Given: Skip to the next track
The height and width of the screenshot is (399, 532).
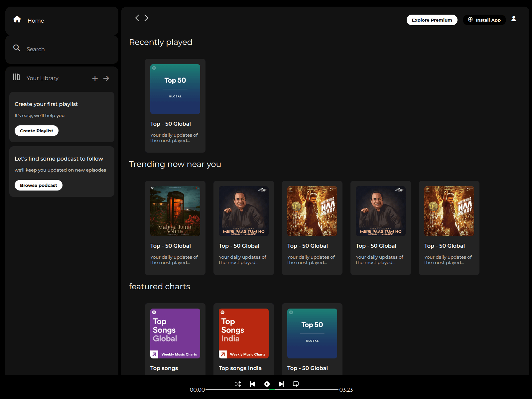Looking at the screenshot, I should (x=281, y=384).
